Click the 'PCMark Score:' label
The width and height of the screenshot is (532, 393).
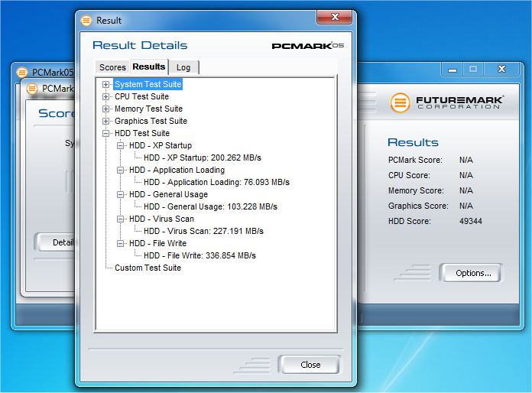(x=415, y=160)
